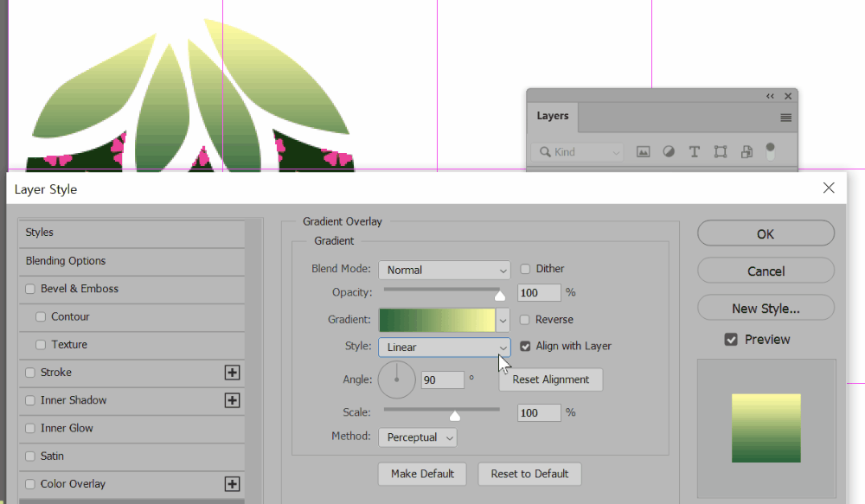Close the Layer Style dialog
Image resolution: width=865 pixels, height=504 pixels.
coord(829,188)
